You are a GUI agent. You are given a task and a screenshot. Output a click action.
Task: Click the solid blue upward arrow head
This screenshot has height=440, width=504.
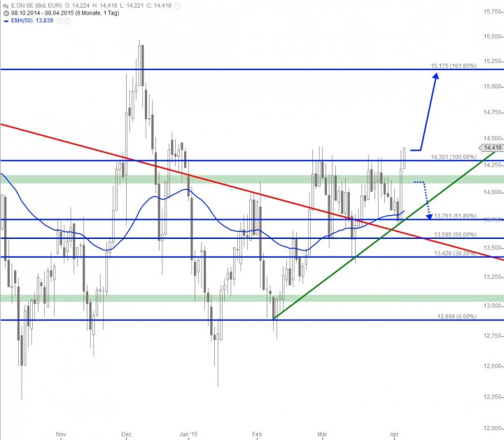click(x=435, y=77)
